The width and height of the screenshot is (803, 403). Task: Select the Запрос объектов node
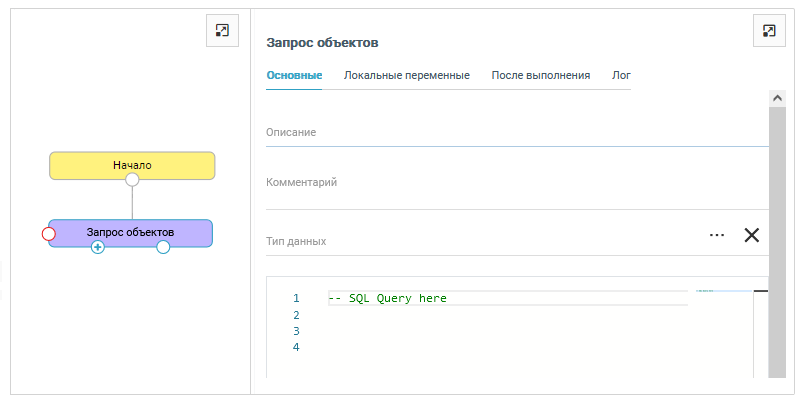pos(130,232)
